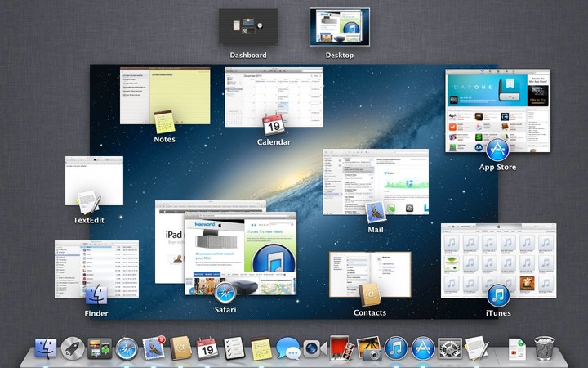Open Reminders from the Dock
The width and height of the screenshot is (588, 368).
234,349
